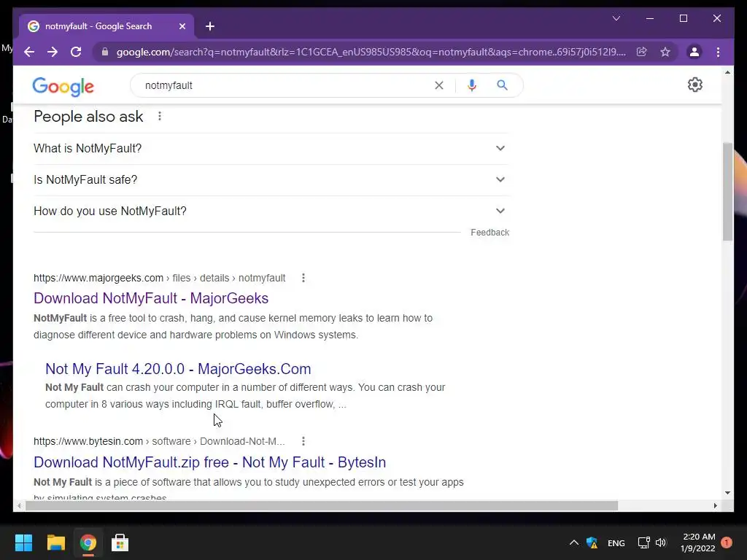Open Microsoft Store from taskbar
The image size is (747, 560).
coord(120,542)
